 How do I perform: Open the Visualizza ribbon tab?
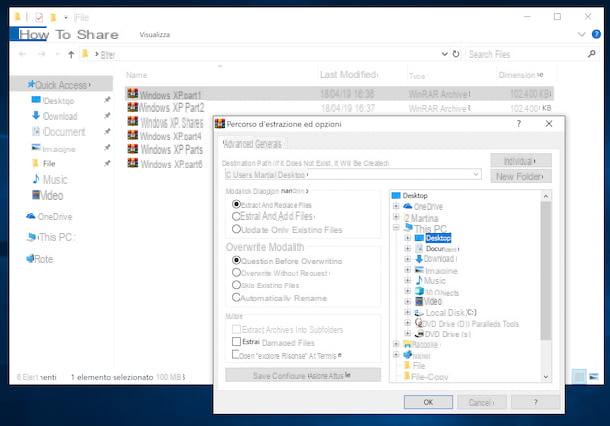154,35
